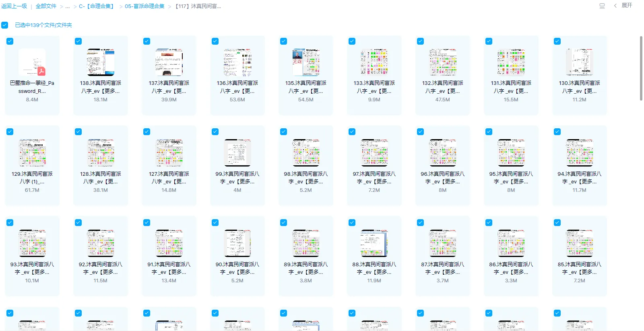This screenshot has height=331, width=644.
Task: Uncheck the checkbox for file 96
Action: [x=421, y=132]
